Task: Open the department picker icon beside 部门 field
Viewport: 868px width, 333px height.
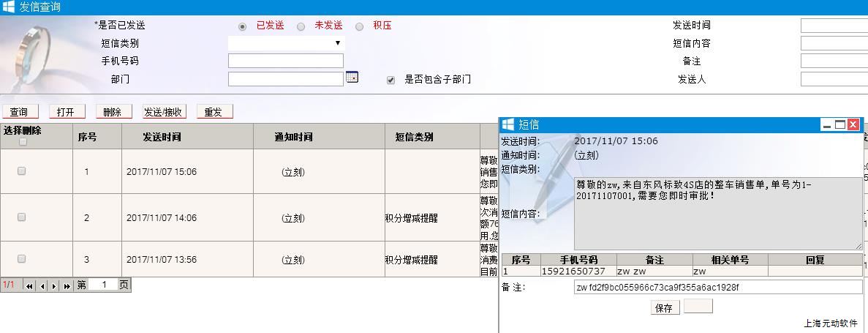Action: 352,78
